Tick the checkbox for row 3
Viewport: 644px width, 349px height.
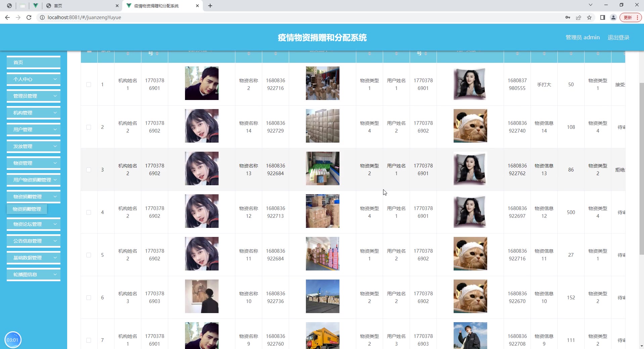(x=89, y=170)
